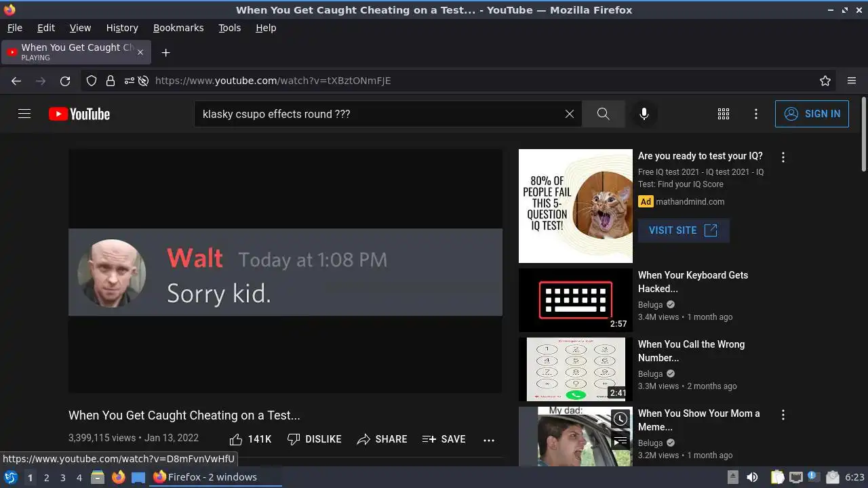
Task: Open options for 'When You Show Your Mom a Meme'
Action: coord(783,415)
